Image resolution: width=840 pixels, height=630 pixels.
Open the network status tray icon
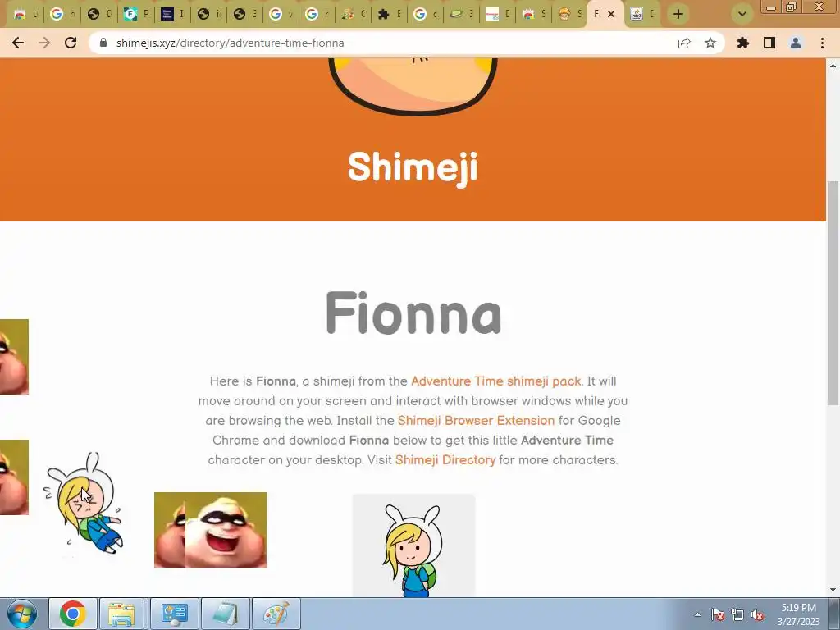pyautogui.click(x=737, y=614)
